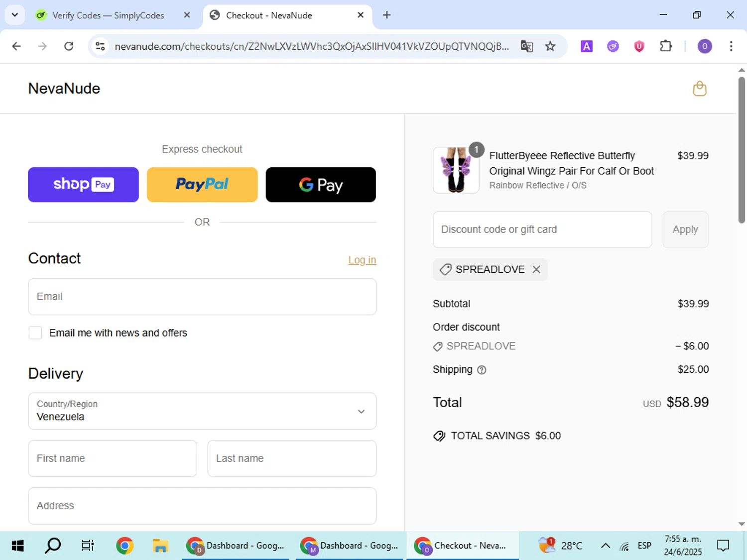This screenshot has height=560, width=747.
Task: Close the Checkout NevaNude tab
Action: coord(361,15)
